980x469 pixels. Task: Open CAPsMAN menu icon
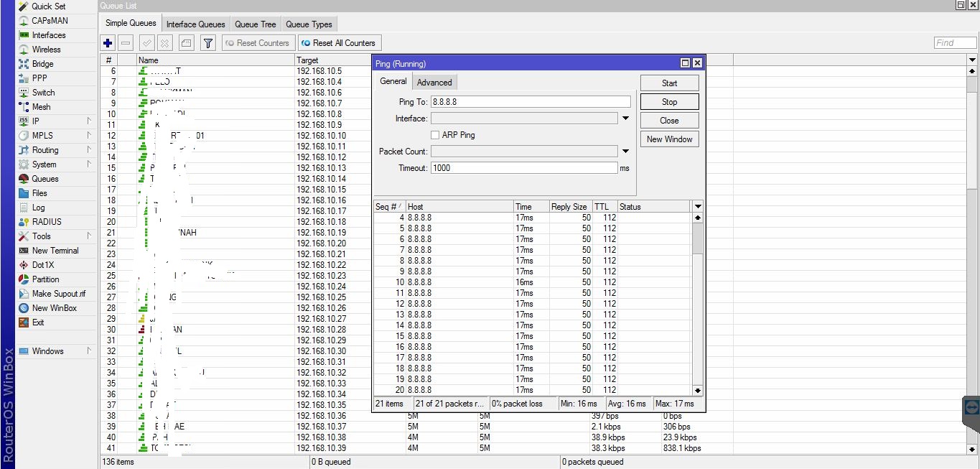24,21
